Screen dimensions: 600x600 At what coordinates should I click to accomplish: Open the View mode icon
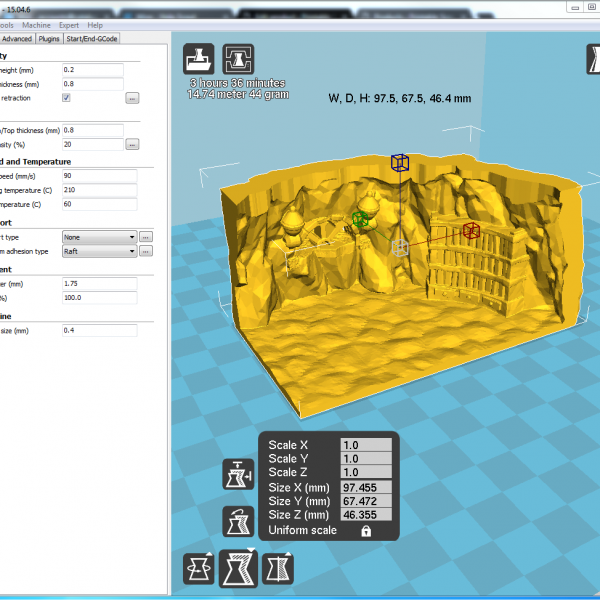(x=593, y=59)
